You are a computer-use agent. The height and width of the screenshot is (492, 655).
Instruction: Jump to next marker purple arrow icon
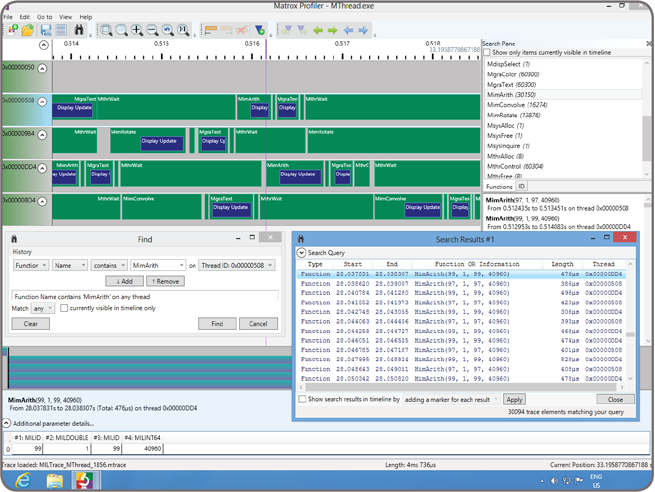click(302, 30)
